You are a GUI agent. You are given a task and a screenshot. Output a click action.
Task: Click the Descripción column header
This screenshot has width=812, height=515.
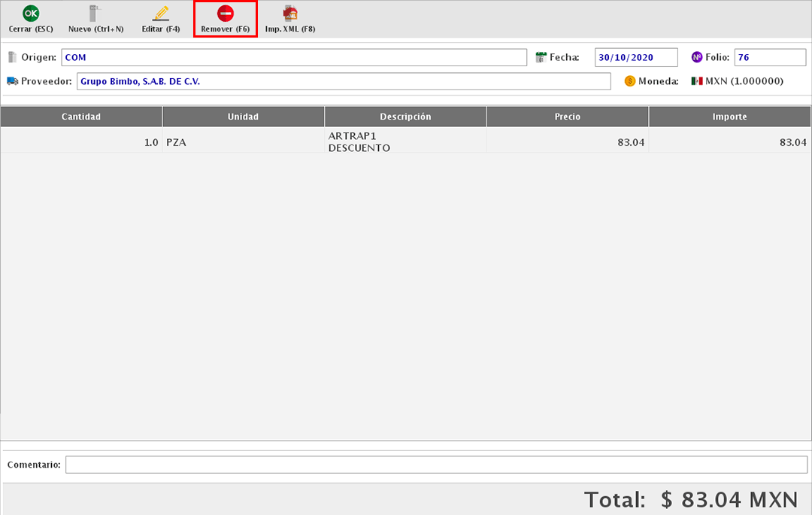pyautogui.click(x=405, y=117)
